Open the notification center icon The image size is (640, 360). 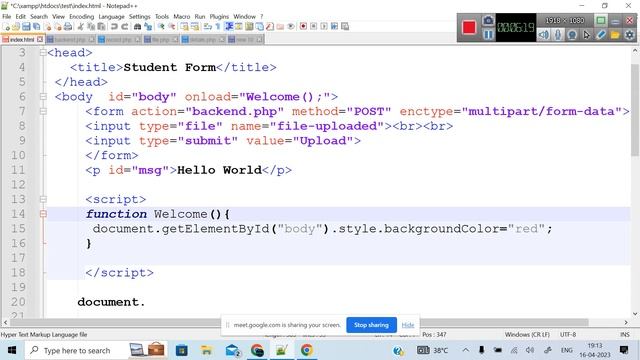pyautogui.click(x=624, y=350)
